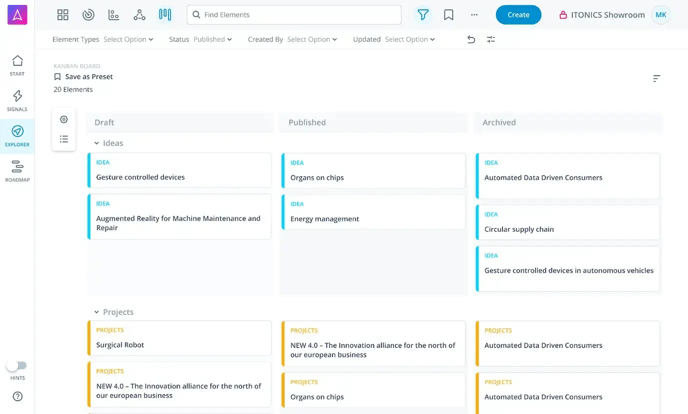The image size is (688, 414).
Task: Go to Signals in sidebar
Action: (17, 100)
